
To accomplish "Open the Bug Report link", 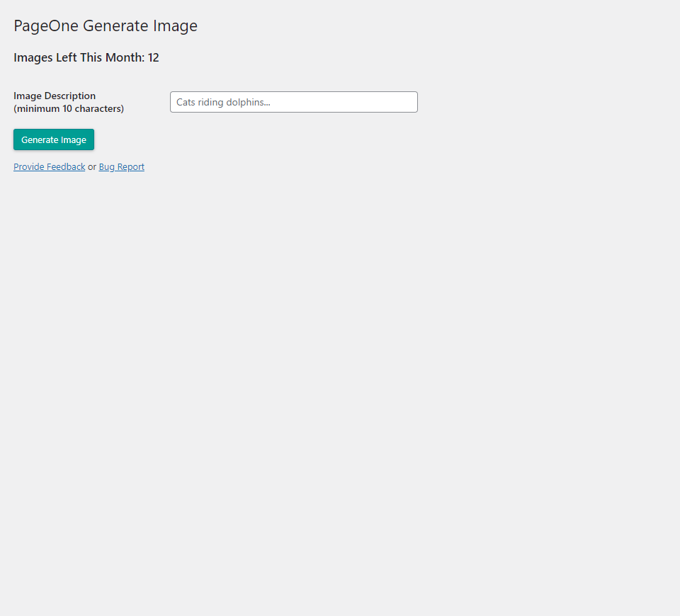I will 121,167.
